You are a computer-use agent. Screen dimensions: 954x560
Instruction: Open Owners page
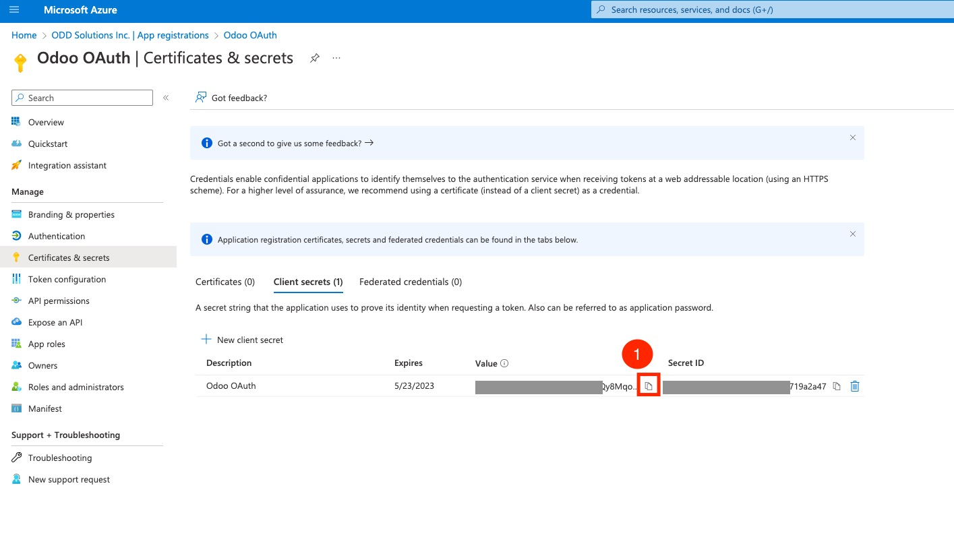pyautogui.click(x=42, y=365)
